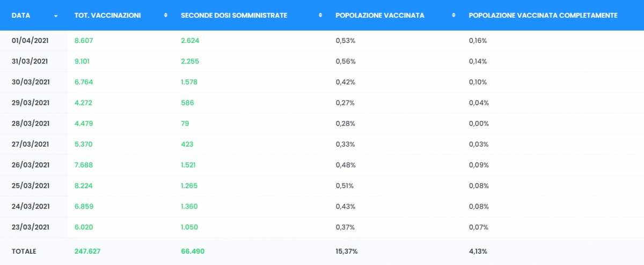Select the row dated 01/04/2021
The image size is (644, 265).
point(322,41)
